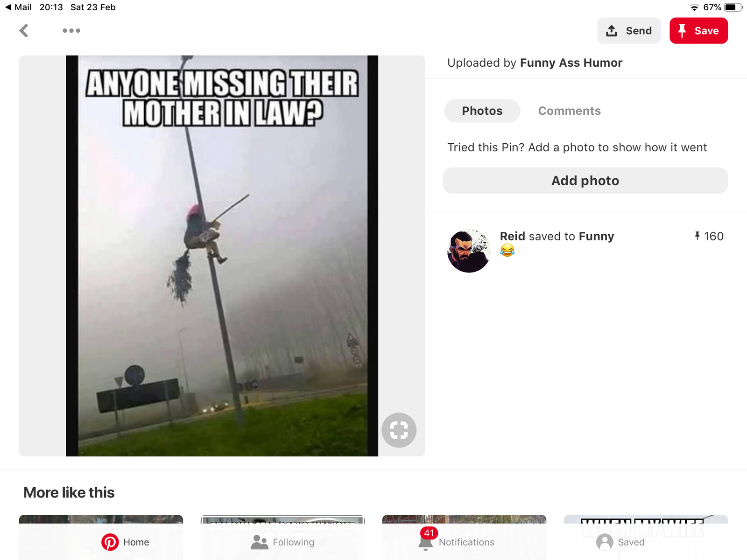The height and width of the screenshot is (560, 747).
Task: Send this pin using Send button
Action: 629,31
